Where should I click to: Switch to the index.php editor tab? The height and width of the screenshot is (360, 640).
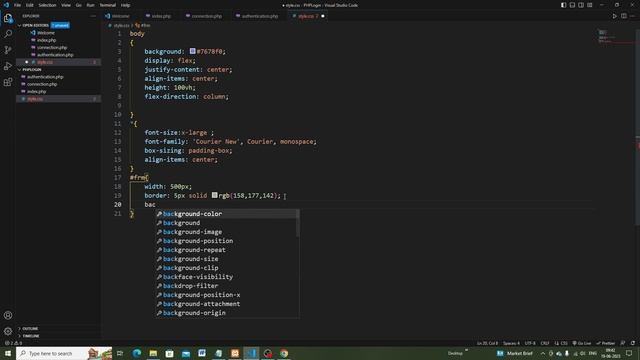pos(158,16)
